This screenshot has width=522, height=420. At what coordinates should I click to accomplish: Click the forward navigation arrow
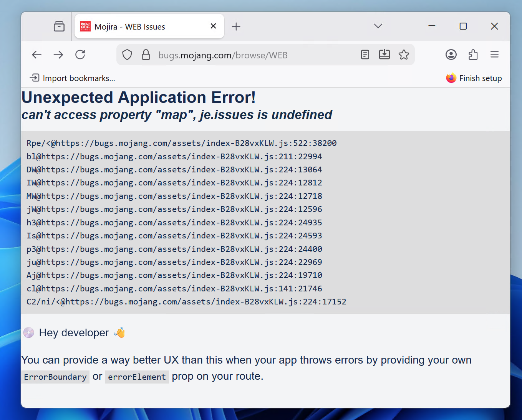click(58, 55)
